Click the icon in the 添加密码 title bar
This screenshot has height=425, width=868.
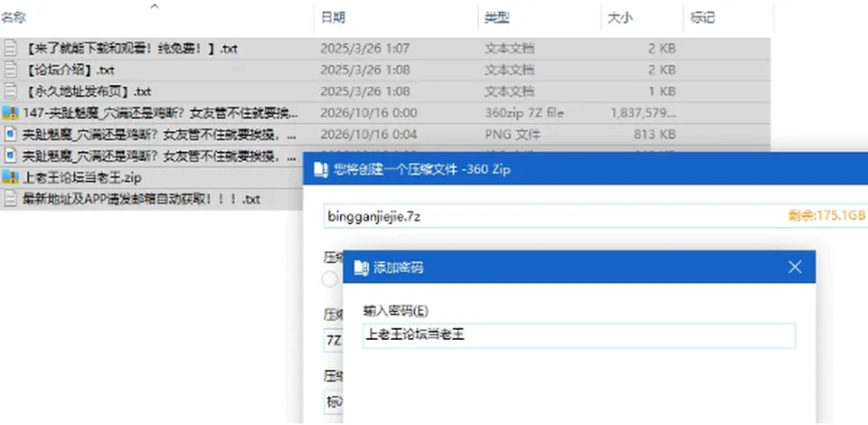[361, 268]
